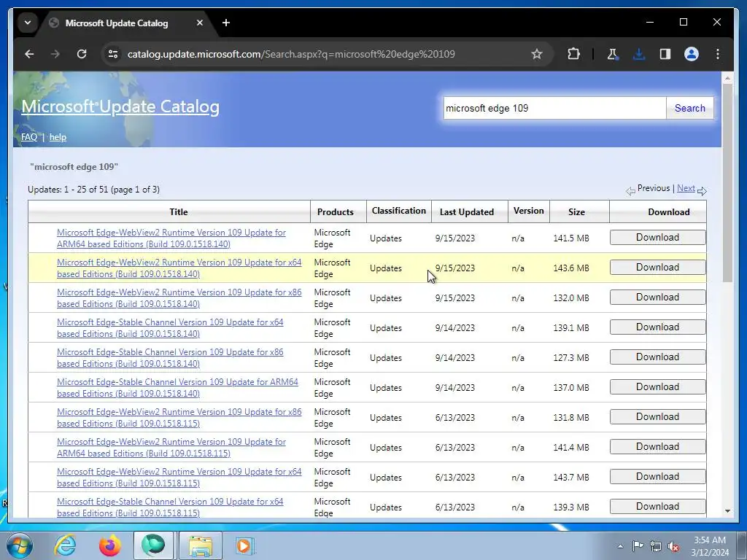Download the 131.8 MB update
The width and height of the screenshot is (747, 560).
click(x=657, y=416)
